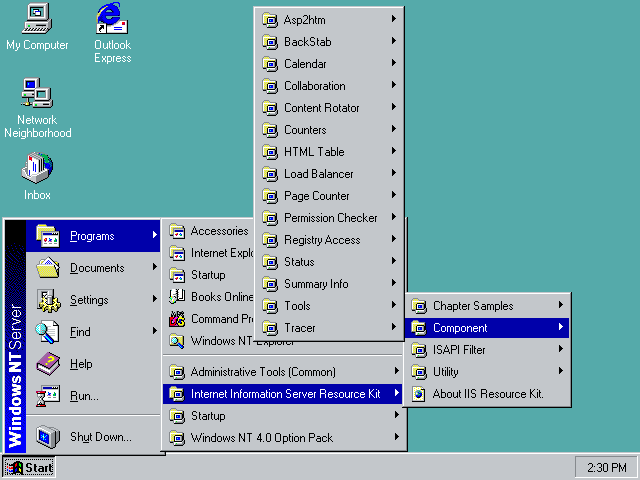Image resolution: width=640 pixels, height=480 pixels.
Task: Click the Find magnifier icon in Start menu
Action: (47, 331)
